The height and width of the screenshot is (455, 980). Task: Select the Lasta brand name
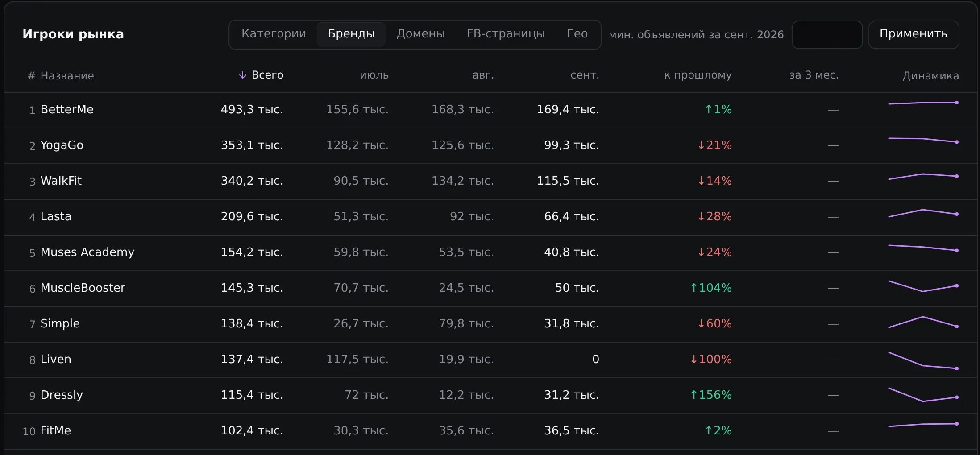point(56,216)
